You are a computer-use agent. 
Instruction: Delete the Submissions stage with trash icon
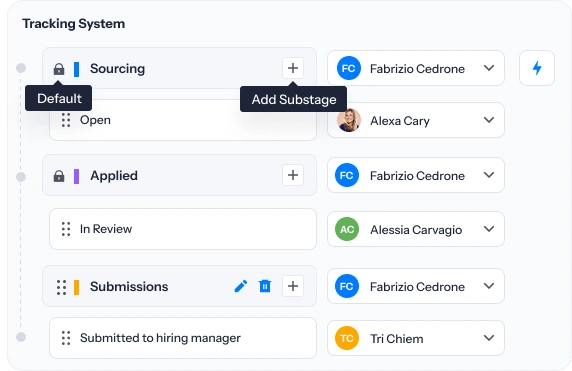point(265,286)
